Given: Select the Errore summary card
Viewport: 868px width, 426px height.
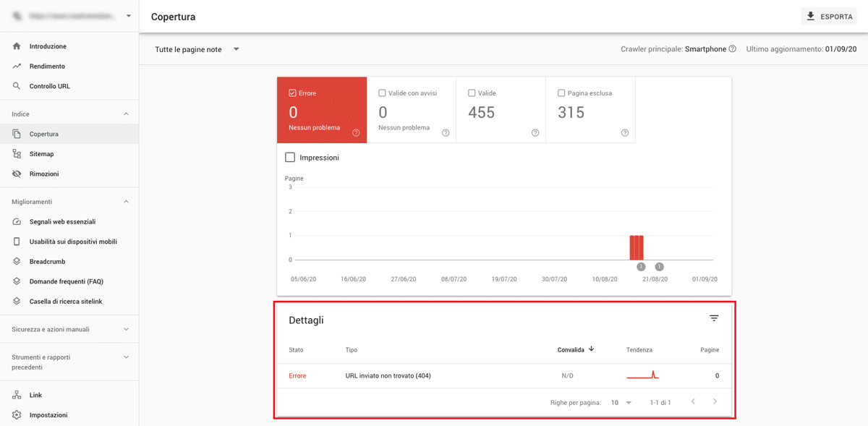Looking at the screenshot, I should click(x=322, y=110).
